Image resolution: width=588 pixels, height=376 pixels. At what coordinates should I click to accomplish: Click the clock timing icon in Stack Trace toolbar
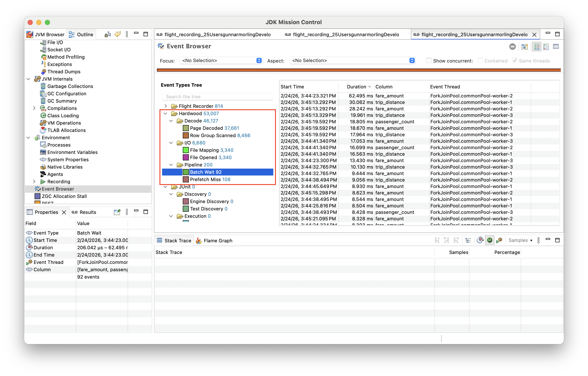(x=480, y=240)
